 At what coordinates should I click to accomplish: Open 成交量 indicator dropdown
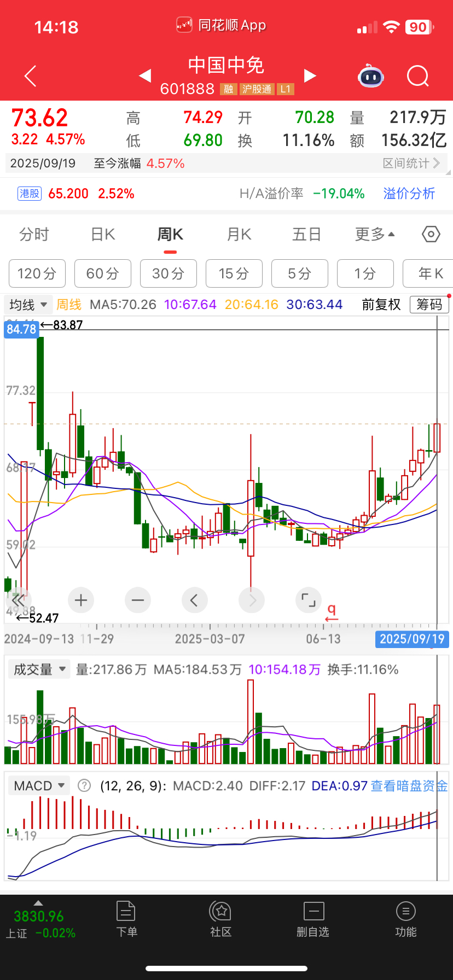[x=39, y=669]
